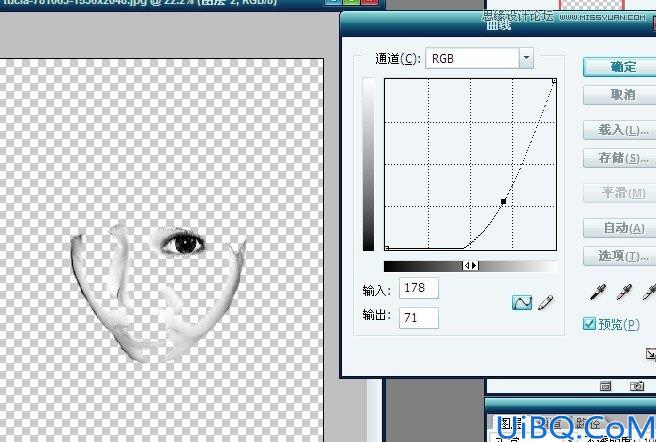Click the 自动(A) auto button
Image resolution: width=656 pixels, height=442 pixels.
click(x=620, y=229)
